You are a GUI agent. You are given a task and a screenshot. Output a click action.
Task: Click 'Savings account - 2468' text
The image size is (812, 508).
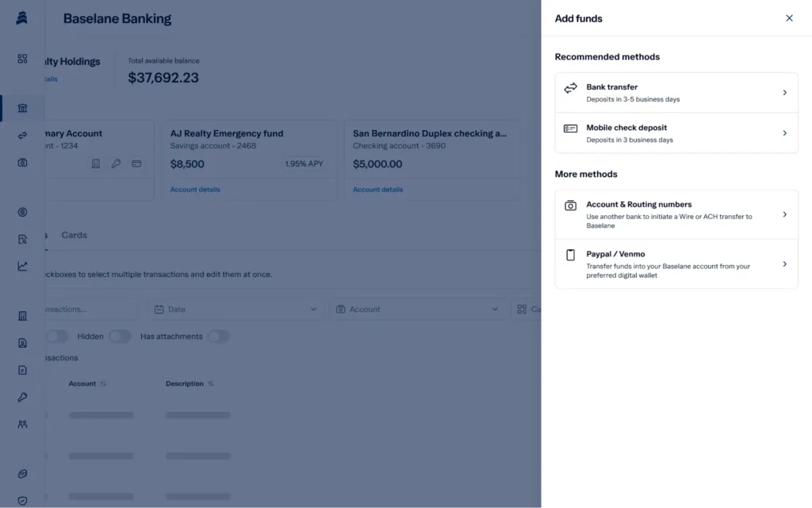tap(213, 146)
